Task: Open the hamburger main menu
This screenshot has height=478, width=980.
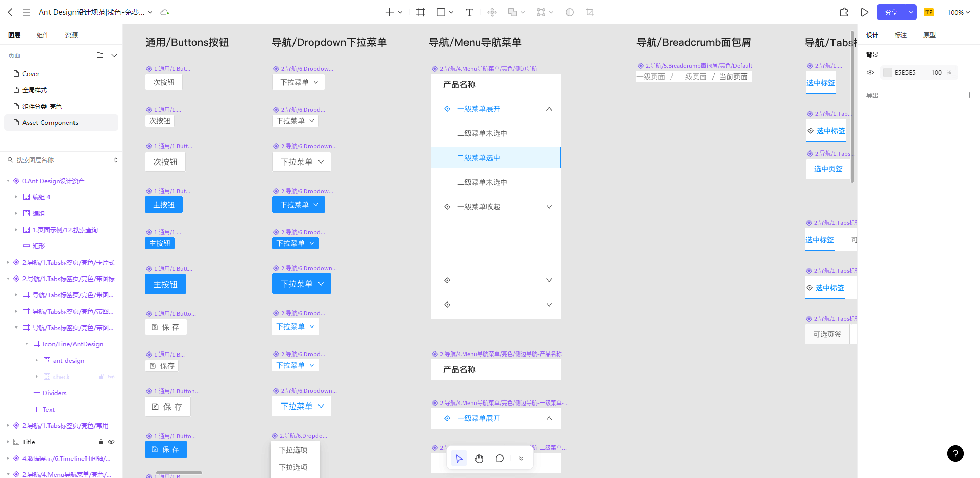Action: point(27,12)
